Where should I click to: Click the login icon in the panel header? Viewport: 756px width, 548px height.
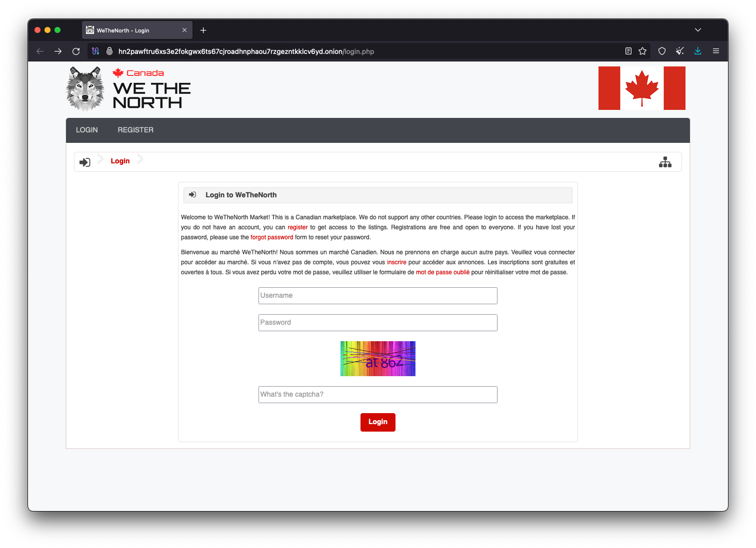[x=192, y=194]
